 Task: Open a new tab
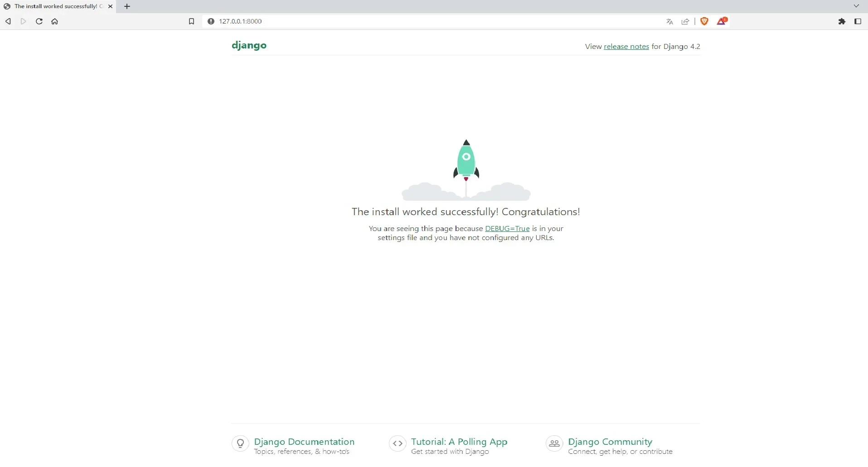click(x=127, y=6)
